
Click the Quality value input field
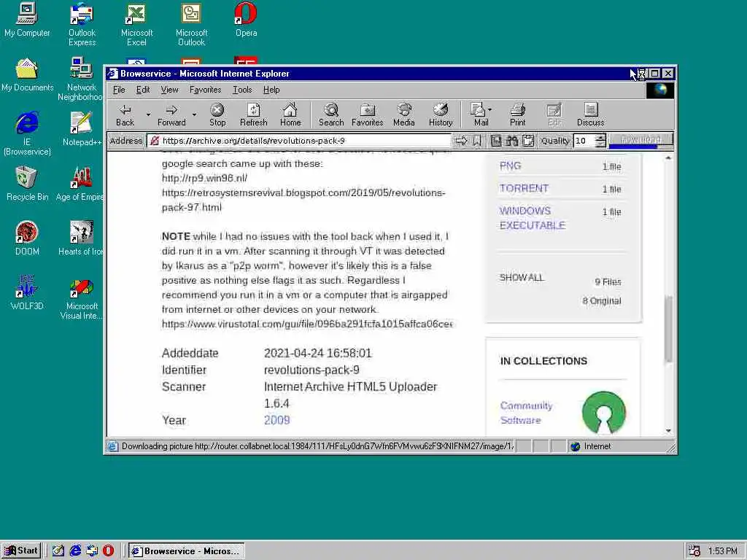(x=584, y=141)
